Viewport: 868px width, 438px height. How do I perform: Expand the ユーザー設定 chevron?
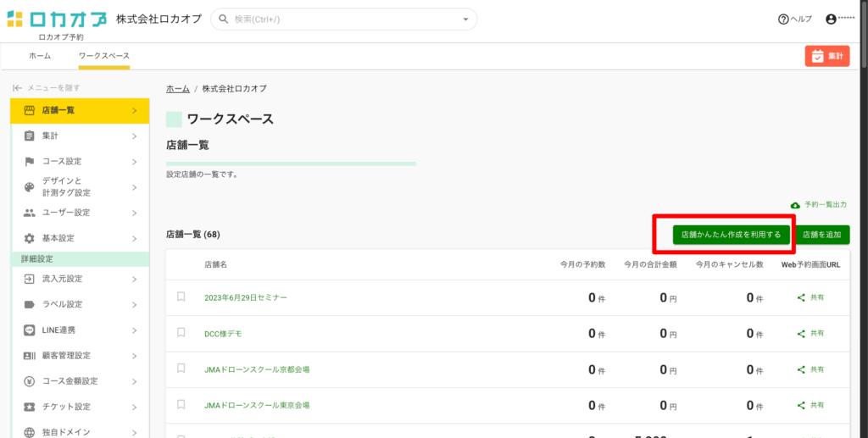coord(135,213)
